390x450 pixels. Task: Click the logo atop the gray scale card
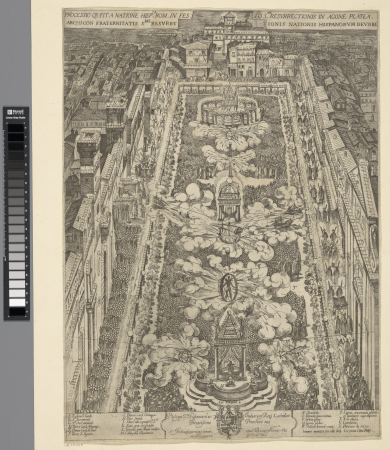pyautogui.click(x=14, y=112)
